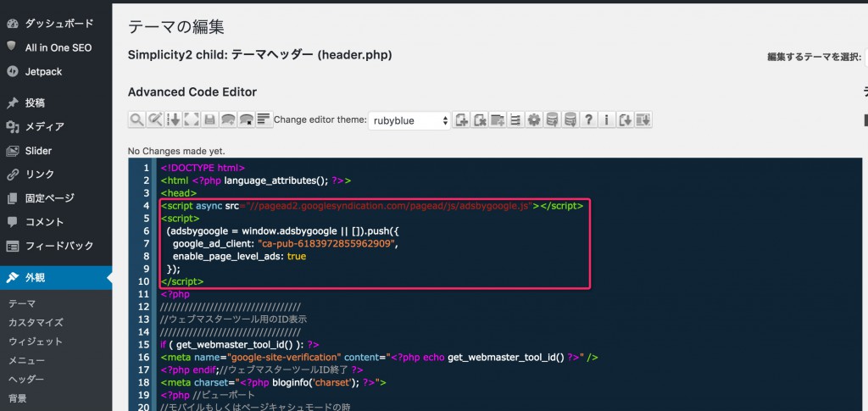This screenshot has width=868, height=411.
Task: Click enable_page_level_ads on line 8
Action: tap(229, 257)
